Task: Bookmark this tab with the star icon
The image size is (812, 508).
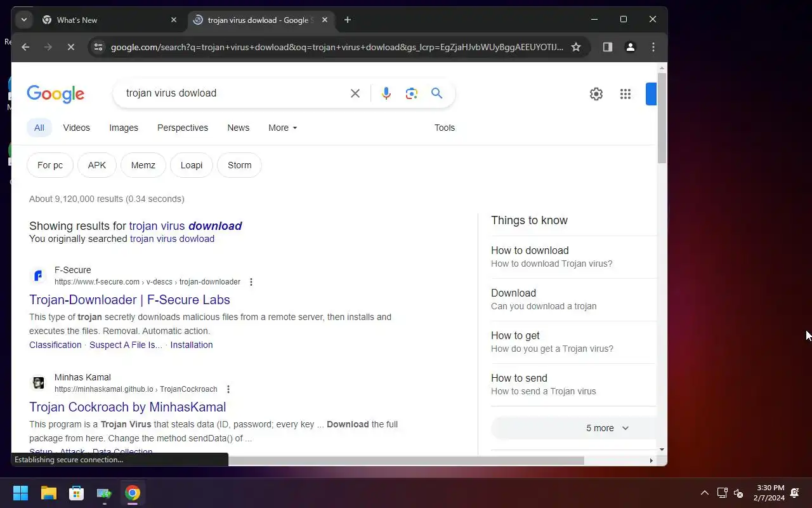Action: (x=576, y=47)
